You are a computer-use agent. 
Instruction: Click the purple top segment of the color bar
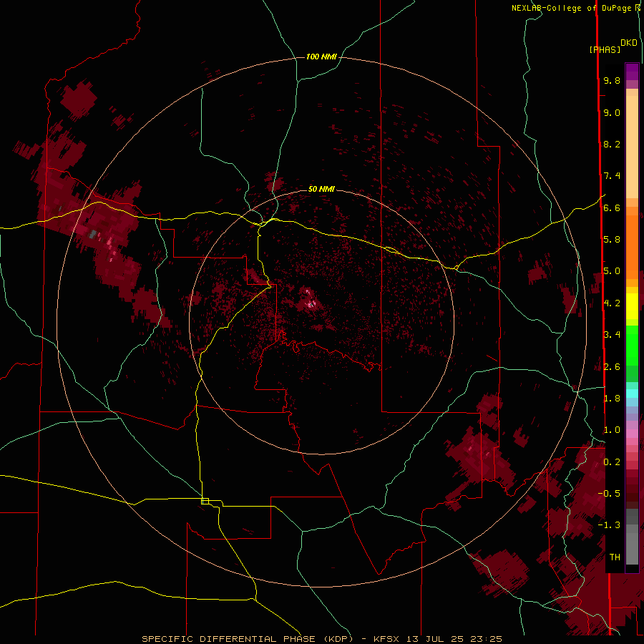click(x=632, y=72)
